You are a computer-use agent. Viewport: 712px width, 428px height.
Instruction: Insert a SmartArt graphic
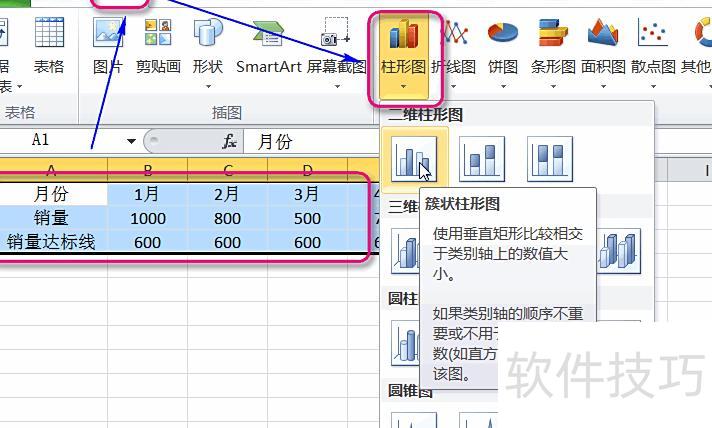click(x=269, y=45)
